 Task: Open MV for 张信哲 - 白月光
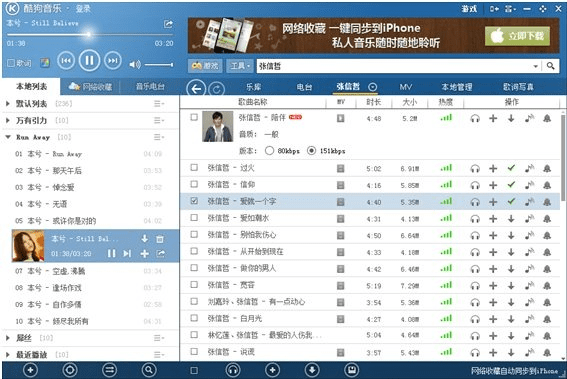340,319
